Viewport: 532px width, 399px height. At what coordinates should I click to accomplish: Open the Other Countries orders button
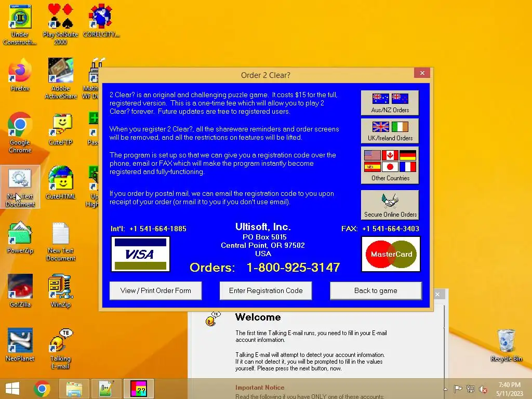(390, 165)
